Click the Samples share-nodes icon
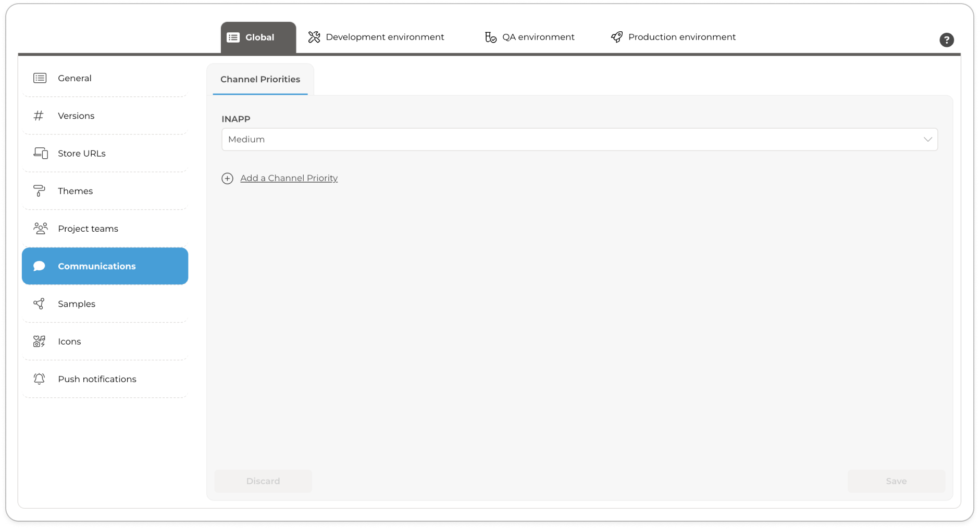Screen dimensions: 980x529 point(39,304)
